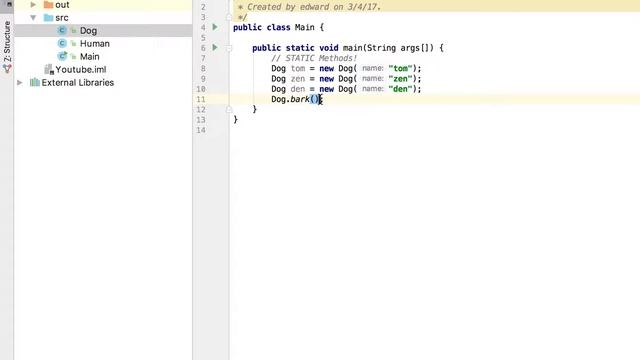
Task: Click the bark method call
Action: (x=300, y=99)
